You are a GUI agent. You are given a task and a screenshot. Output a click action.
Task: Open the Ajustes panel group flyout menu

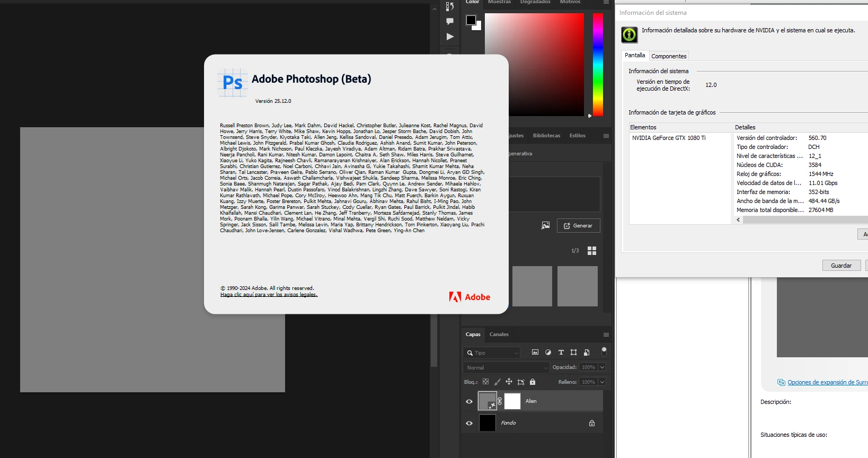[606, 136]
